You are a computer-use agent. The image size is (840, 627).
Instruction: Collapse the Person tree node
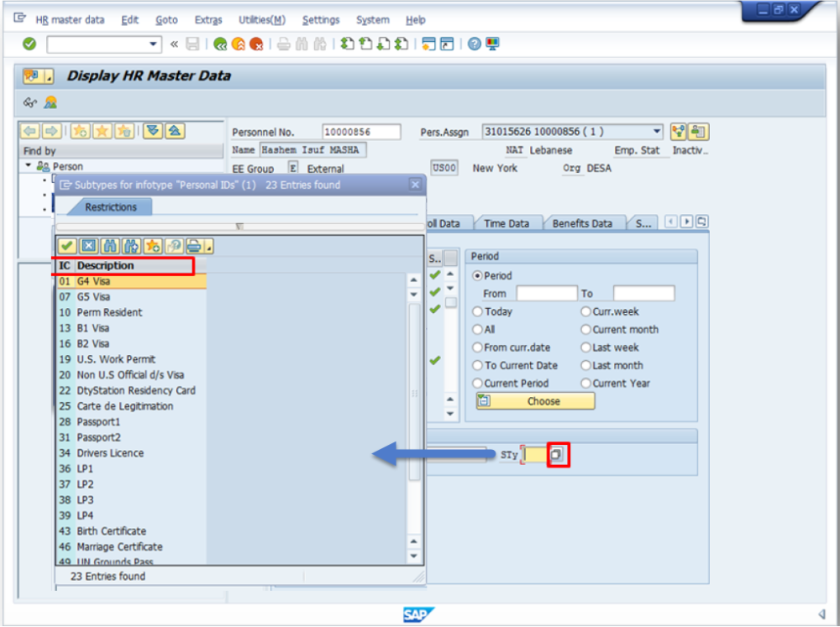(x=28, y=166)
